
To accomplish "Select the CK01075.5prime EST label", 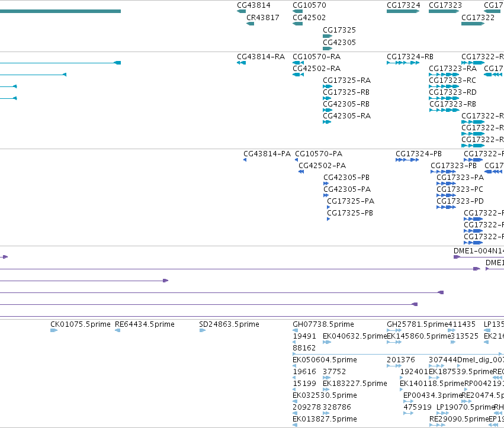I will pyautogui.click(x=81, y=324).
